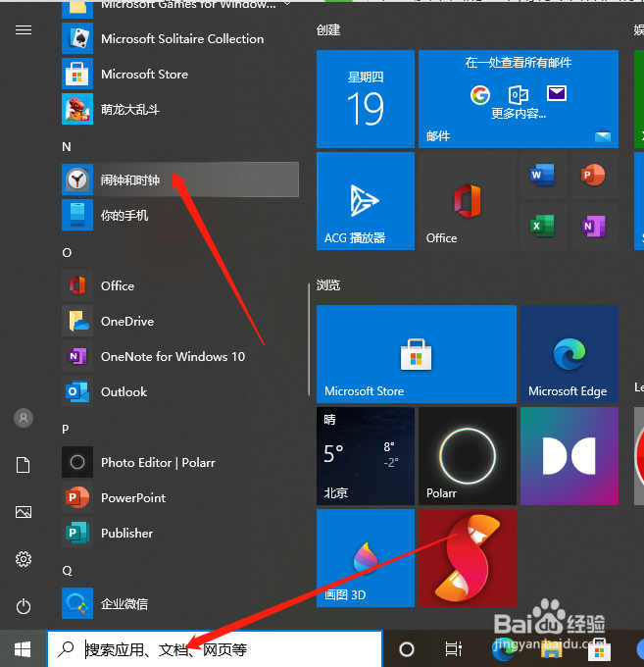
Task: Open Task View on the taskbar
Action: [x=453, y=649]
